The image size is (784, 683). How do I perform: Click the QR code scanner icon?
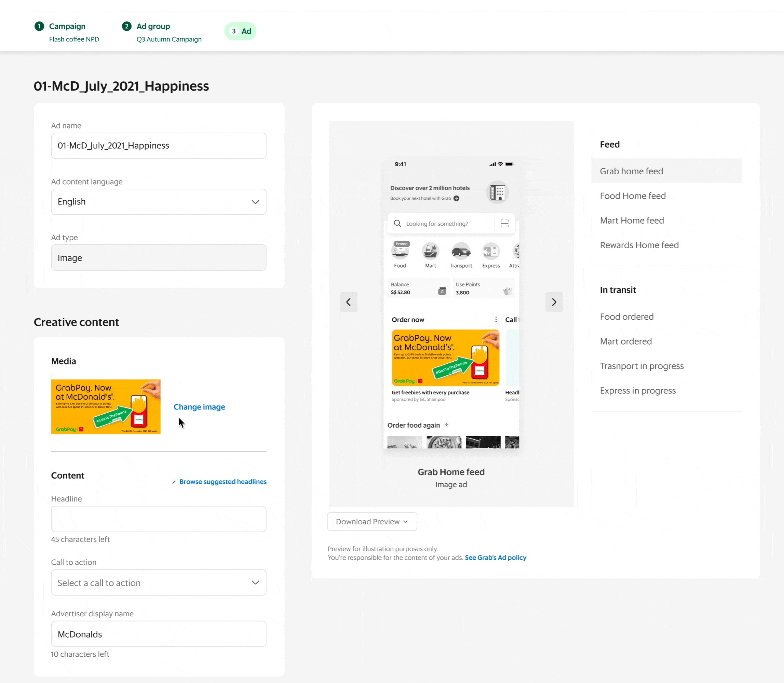(505, 224)
